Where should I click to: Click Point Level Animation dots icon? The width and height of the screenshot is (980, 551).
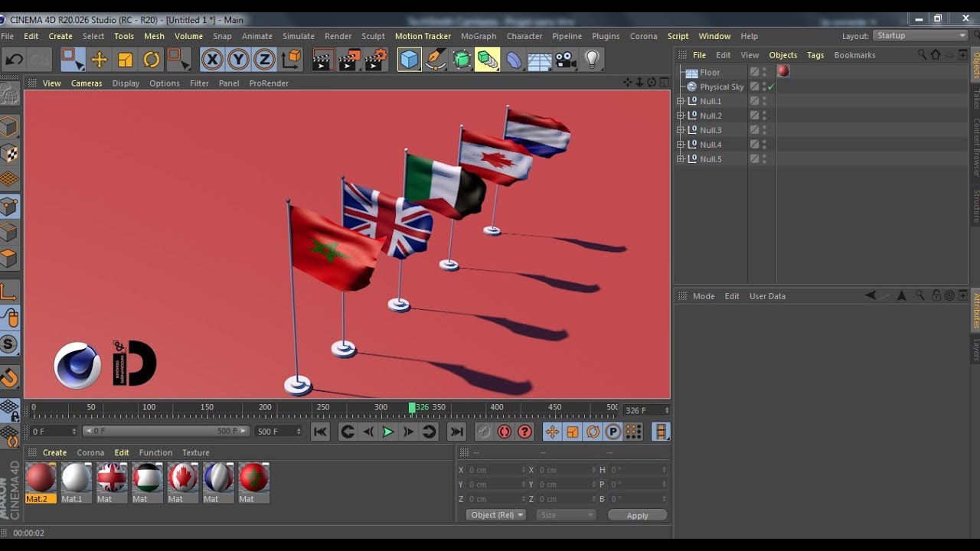633,432
